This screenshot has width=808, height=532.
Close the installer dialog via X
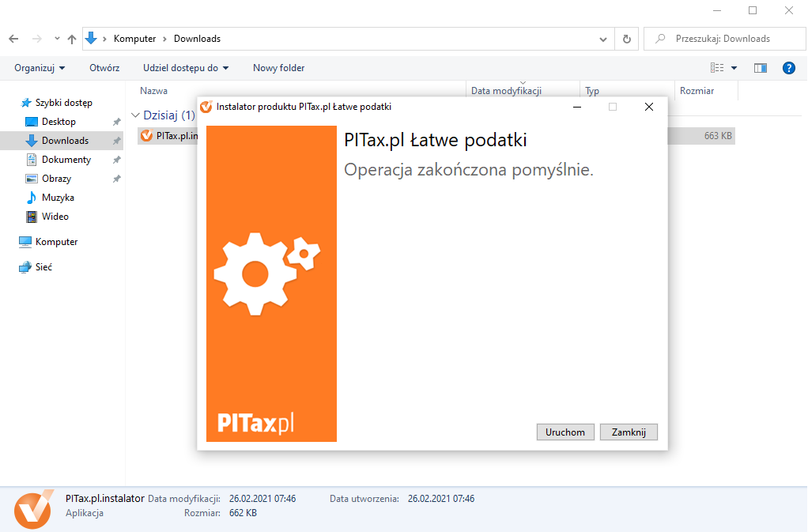tap(649, 107)
